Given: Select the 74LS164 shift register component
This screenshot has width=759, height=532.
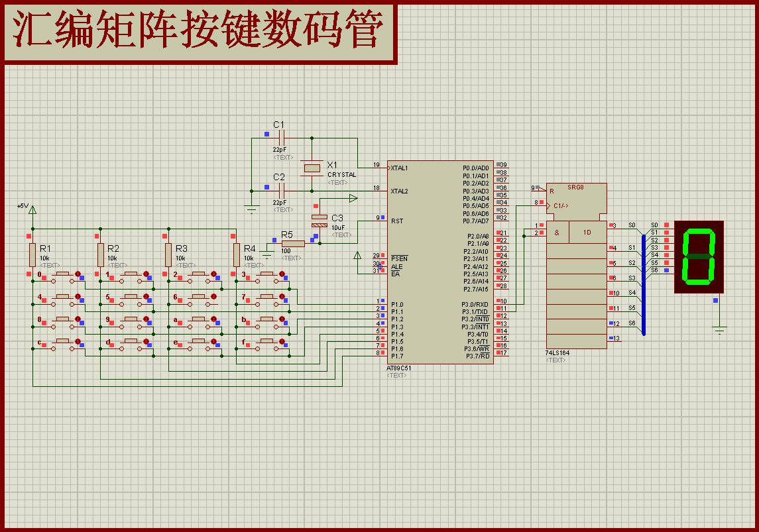Looking at the screenshot, I should (x=576, y=266).
